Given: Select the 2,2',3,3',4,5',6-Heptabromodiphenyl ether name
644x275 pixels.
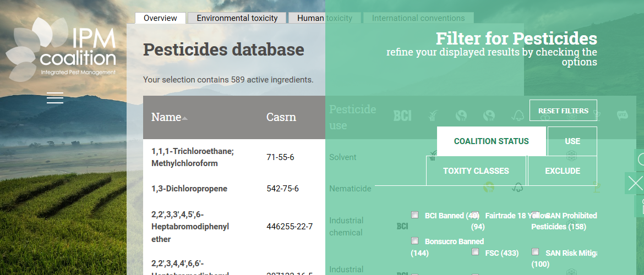Looking at the screenshot, I should point(190,227).
